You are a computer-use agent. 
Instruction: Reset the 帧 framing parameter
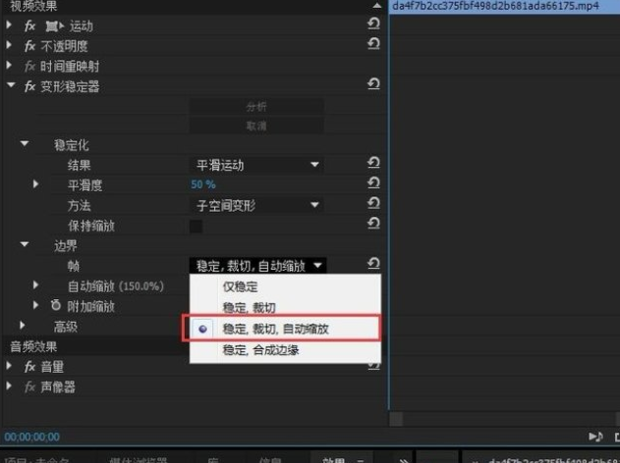pos(373,263)
